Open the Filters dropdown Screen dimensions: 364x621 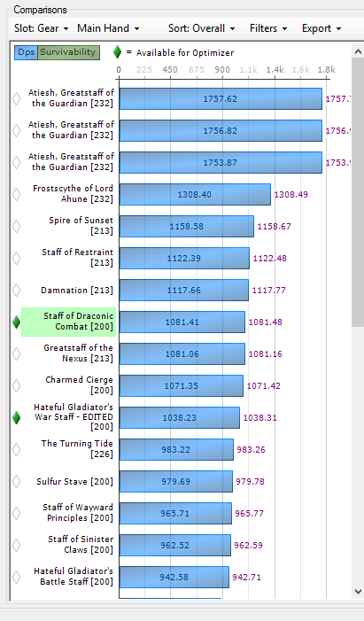(268, 28)
